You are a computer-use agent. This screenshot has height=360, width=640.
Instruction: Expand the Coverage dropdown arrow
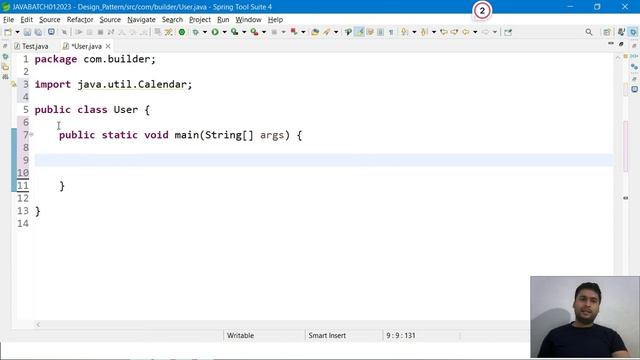coord(244,32)
